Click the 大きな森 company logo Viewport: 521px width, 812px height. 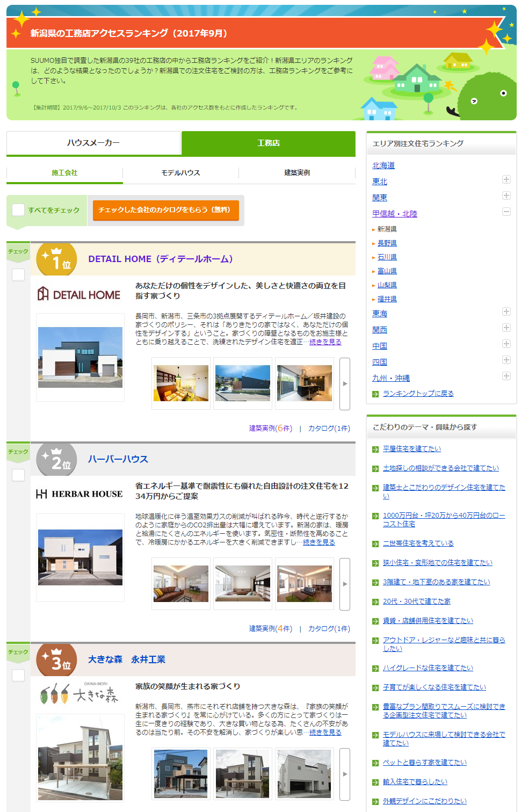point(79,694)
